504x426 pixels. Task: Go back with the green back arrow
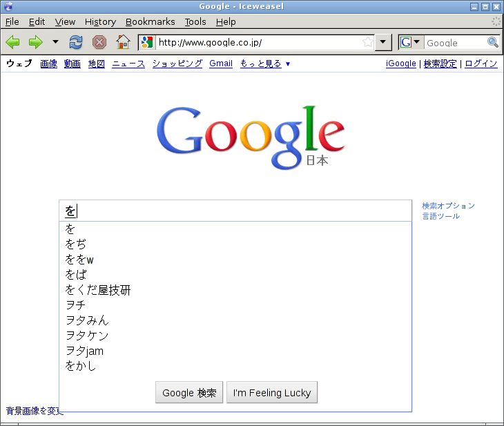(x=13, y=42)
